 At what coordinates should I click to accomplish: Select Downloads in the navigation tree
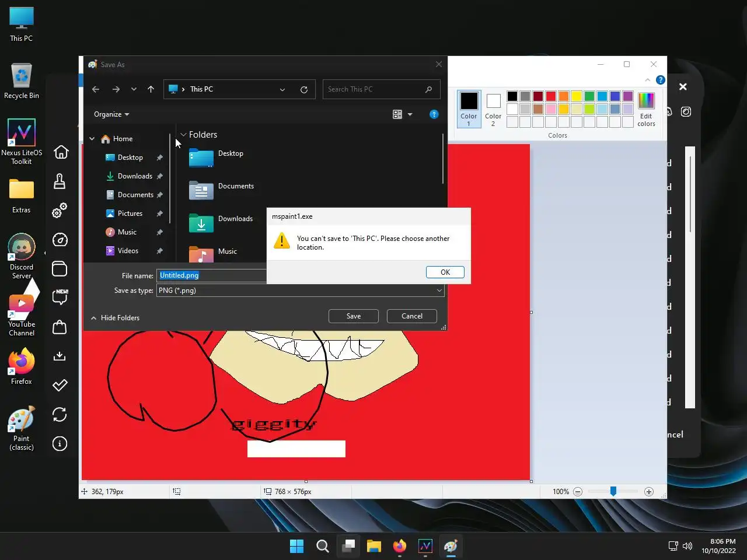point(135,176)
